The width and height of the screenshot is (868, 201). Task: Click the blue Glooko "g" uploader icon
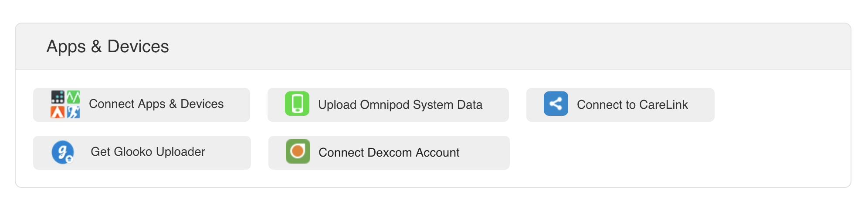pos(63,152)
